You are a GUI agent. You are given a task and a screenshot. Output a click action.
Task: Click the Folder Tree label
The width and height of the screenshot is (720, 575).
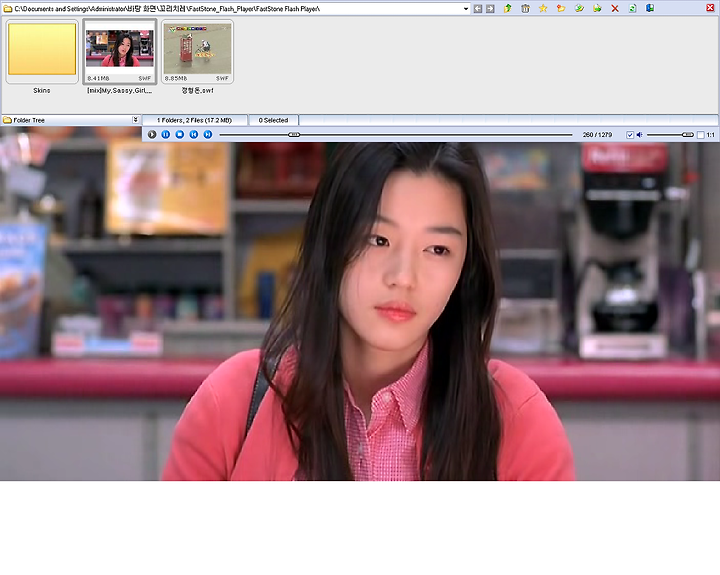click(x=29, y=120)
